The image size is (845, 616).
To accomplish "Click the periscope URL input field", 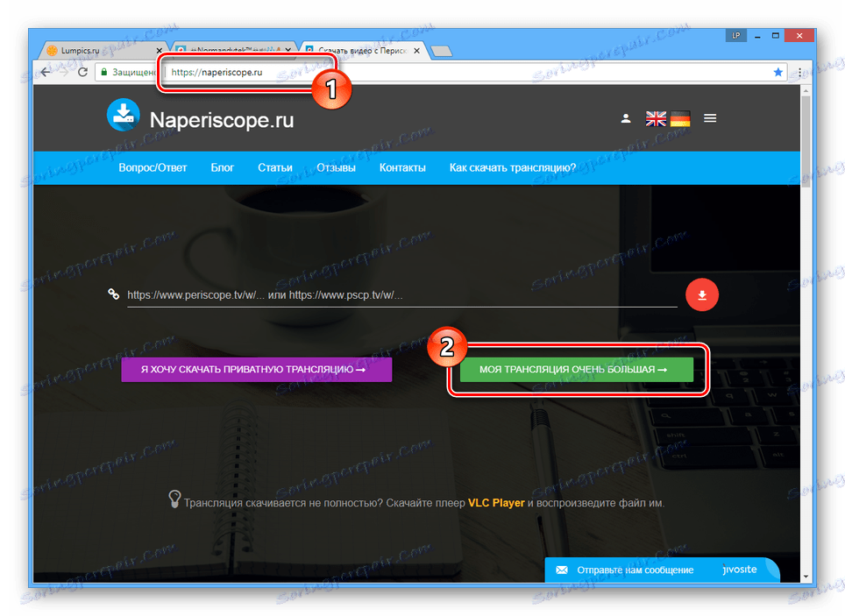I will pyautogui.click(x=402, y=295).
